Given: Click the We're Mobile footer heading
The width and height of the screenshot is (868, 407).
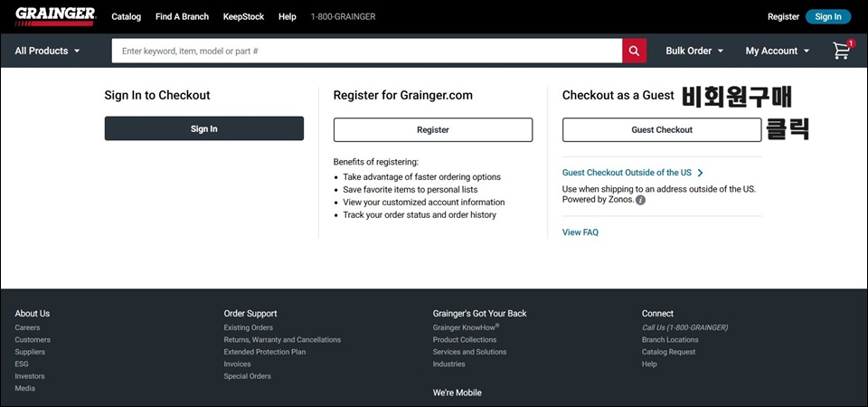Looking at the screenshot, I should [x=458, y=393].
